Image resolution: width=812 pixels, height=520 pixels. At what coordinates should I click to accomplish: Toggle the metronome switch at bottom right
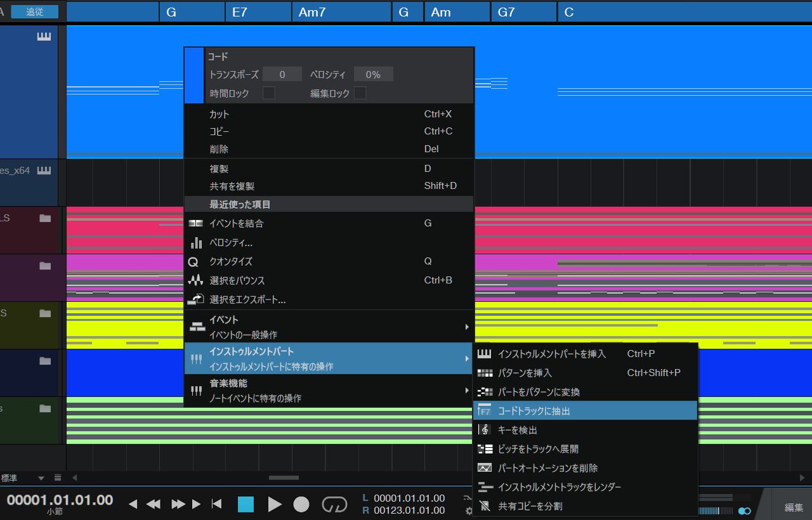point(744,510)
